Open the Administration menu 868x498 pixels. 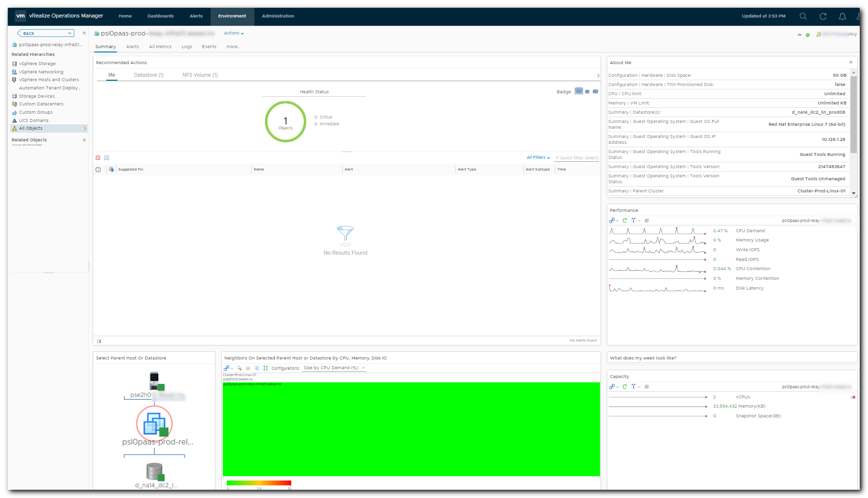click(278, 16)
